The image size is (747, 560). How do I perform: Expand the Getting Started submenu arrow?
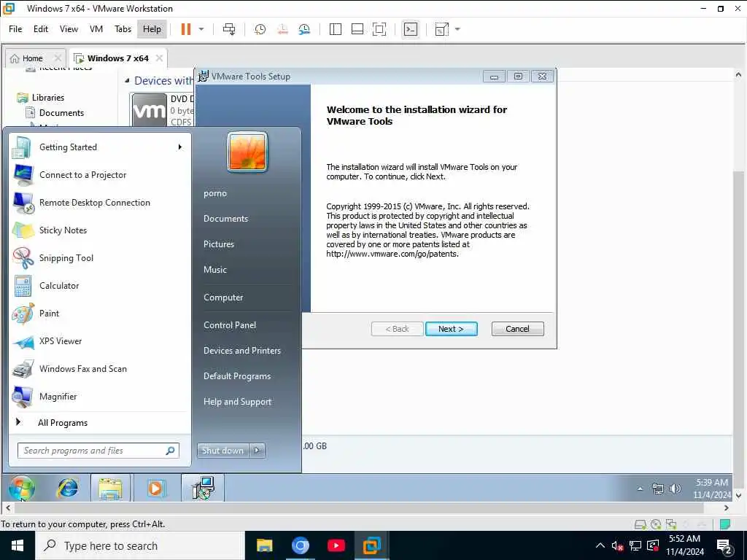pos(180,147)
